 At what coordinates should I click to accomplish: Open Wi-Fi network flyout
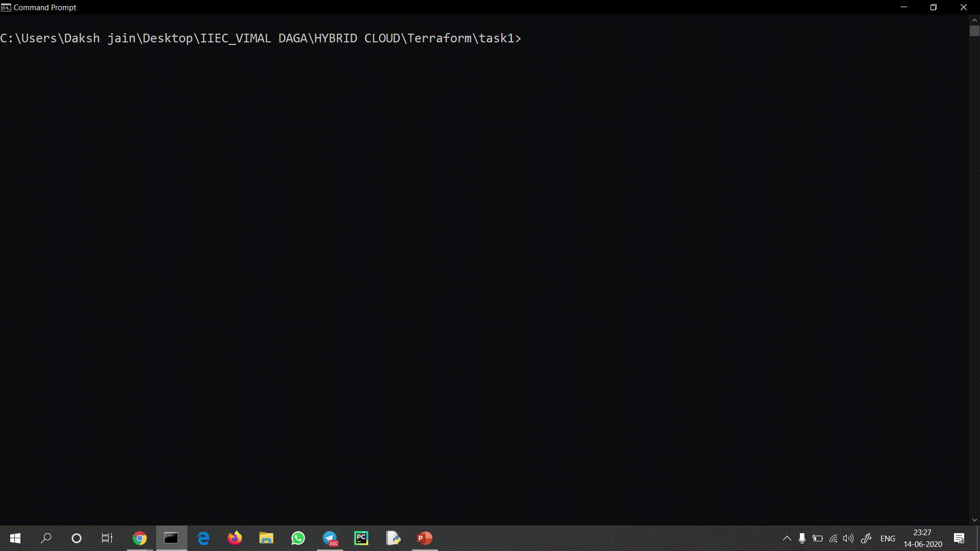833,538
